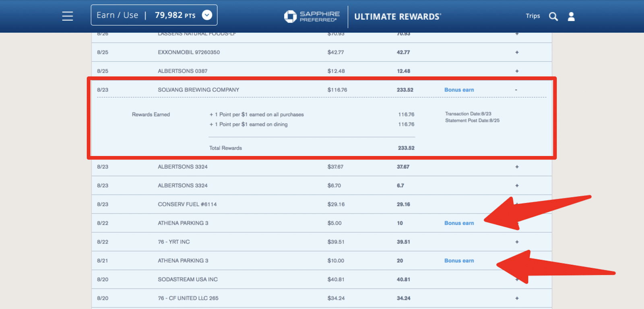Viewport: 644px width, 309px height.
Task: Click the $5.00 ATHENA PARKING amount
Action: coord(334,223)
